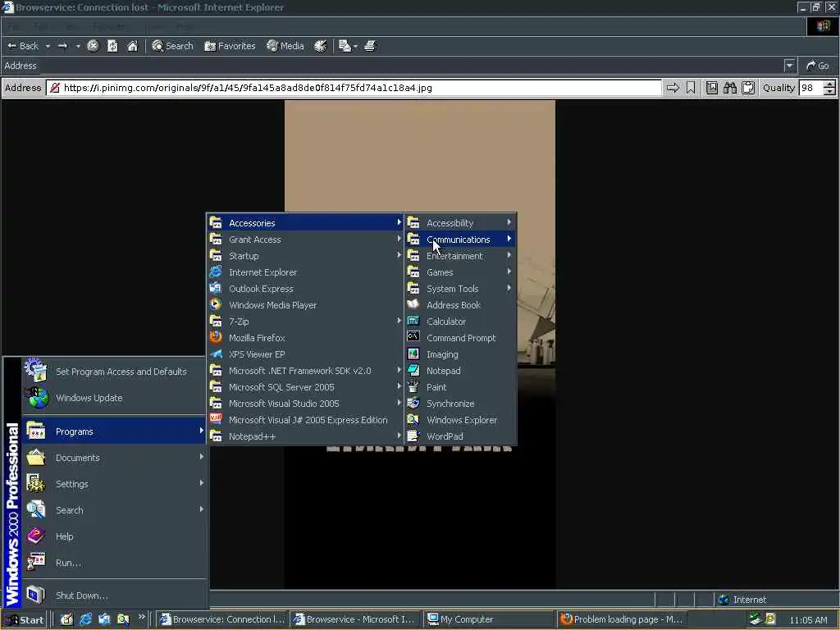
Task: Go to the Home page icon
Action: pyautogui.click(x=132, y=46)
